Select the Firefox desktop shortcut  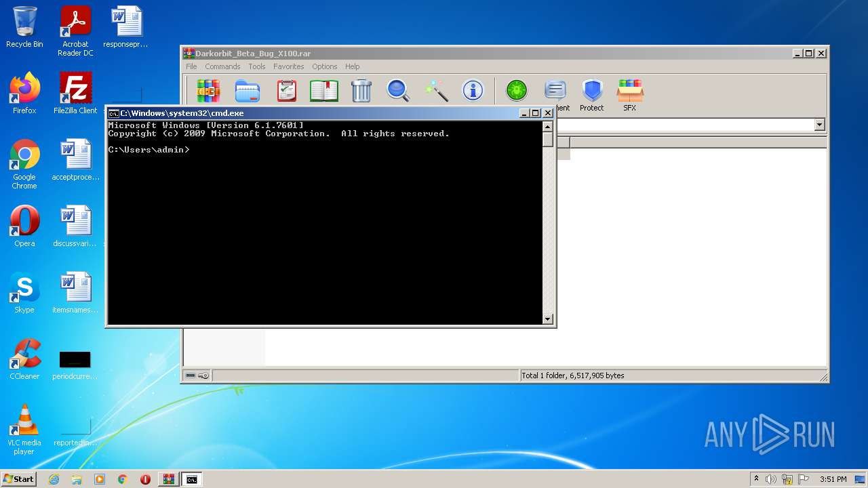[24, 94]
